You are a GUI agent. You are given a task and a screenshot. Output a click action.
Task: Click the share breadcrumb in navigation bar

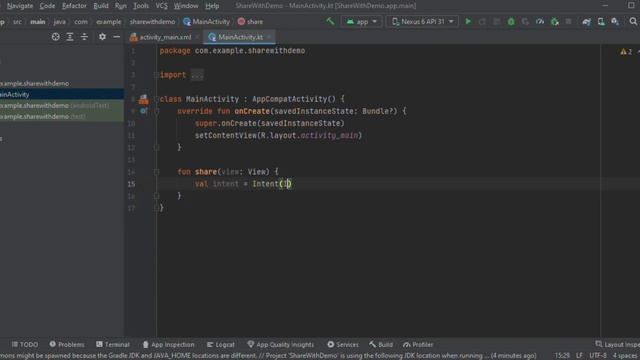point(250,22)
